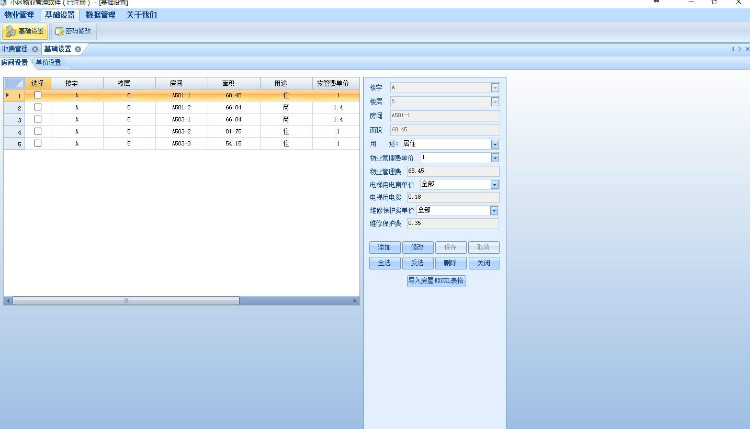750x429 pixels.
Task: Expand the property management fee unit price dropdown
Action: pyautogui.click(x=495, y=157)
